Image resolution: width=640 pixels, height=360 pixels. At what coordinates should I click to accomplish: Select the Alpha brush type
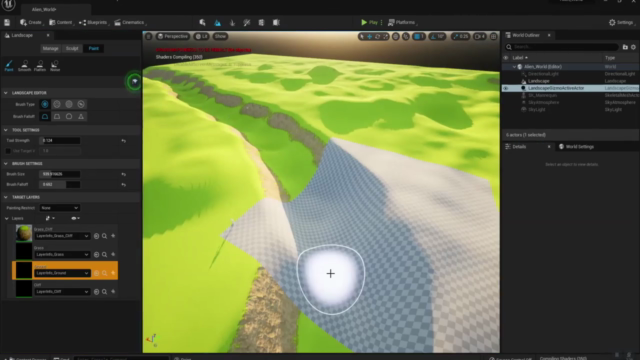pyautogui.click(x=57, y=104)
